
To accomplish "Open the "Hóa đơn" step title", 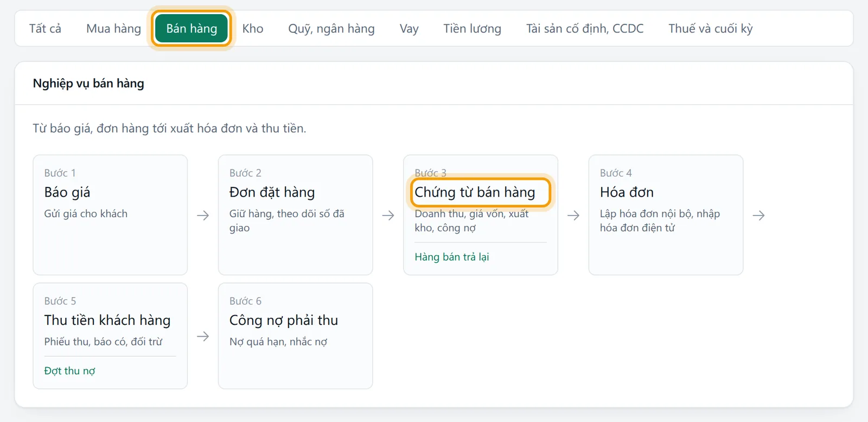I will pos(627,192).
